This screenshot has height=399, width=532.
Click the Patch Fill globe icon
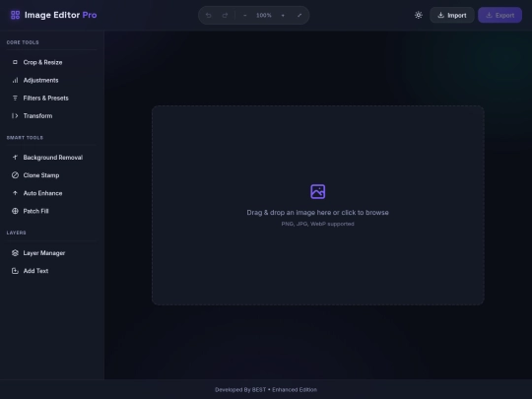pos(15,211)
